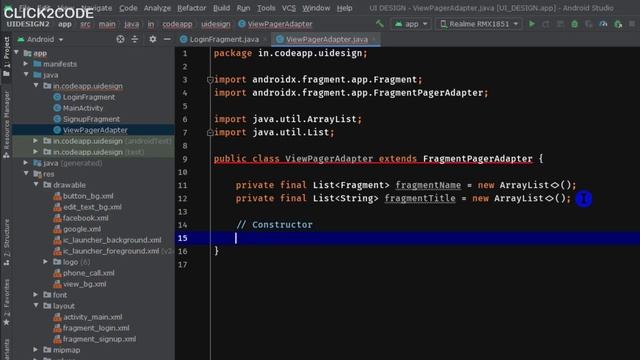This screenshot has height=360, width=640.
Task: Expand the logo (6) folder
Action: (46, 262)
